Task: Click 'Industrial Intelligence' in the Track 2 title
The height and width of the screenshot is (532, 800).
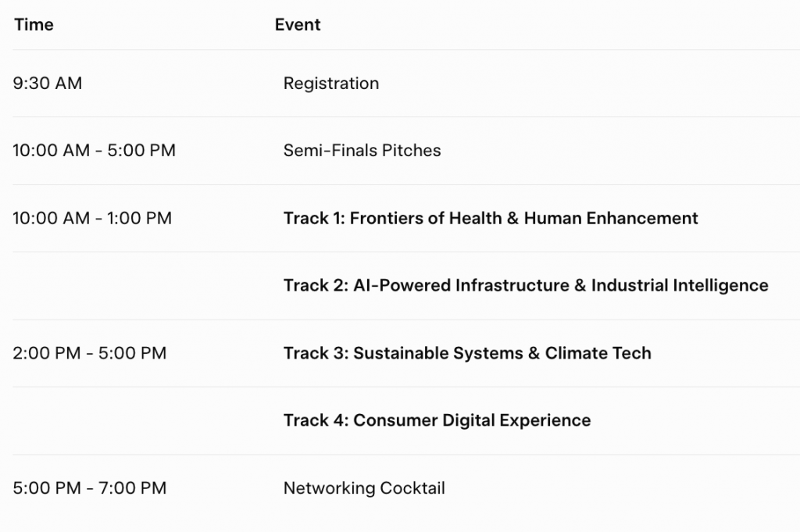Action: click(680, 286)
